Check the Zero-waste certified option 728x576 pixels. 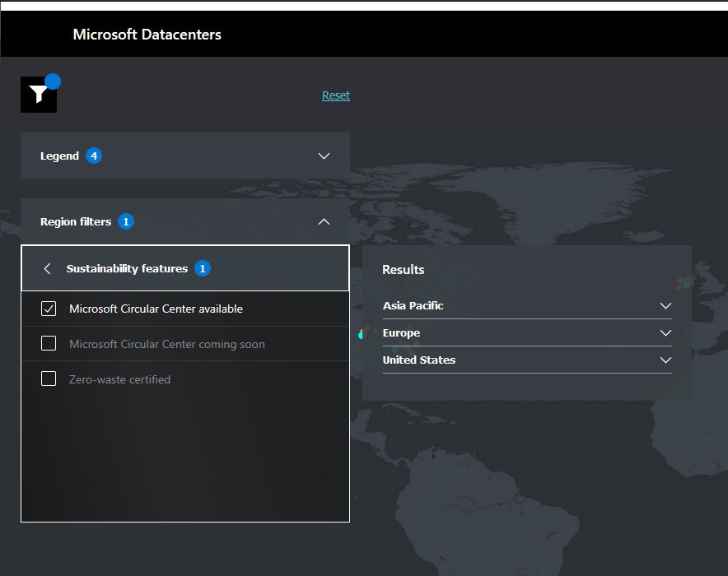point(48,379)
